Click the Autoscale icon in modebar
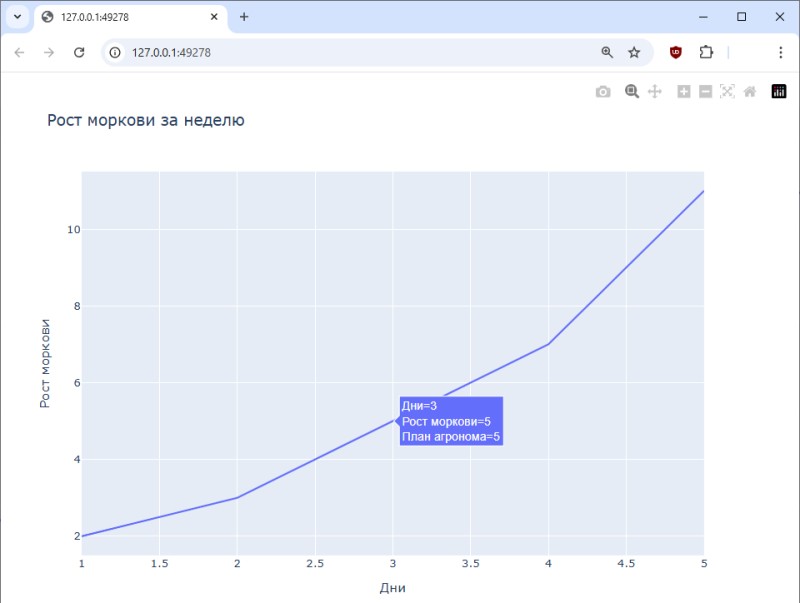The width and height of the screenshot is (800, 603). [727, 92]
